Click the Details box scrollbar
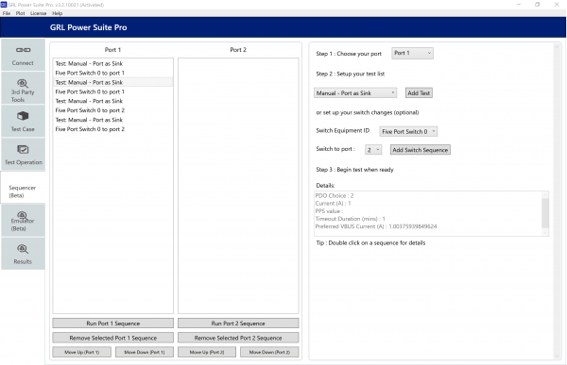The image size is (567, 365). tap(545, 213)
